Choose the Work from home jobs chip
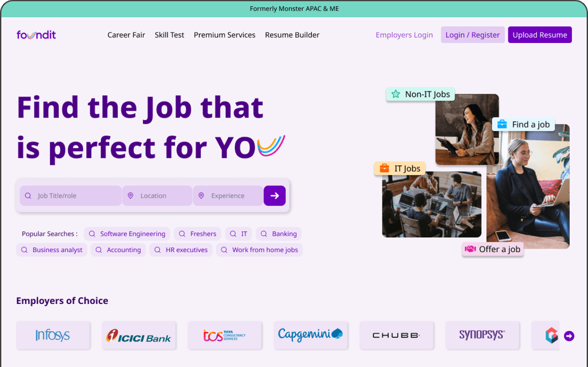Viewport: 588px width, 367px height. pos(259,250)
